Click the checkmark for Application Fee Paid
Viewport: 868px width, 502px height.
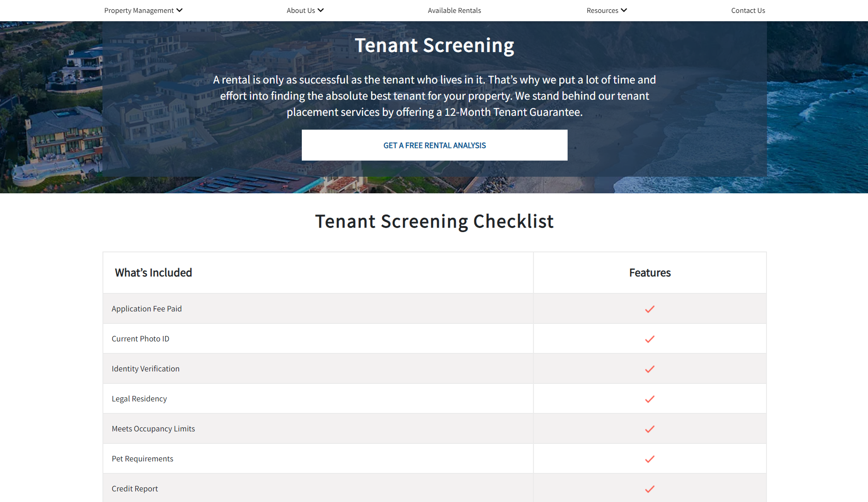[x=650, y=309]
